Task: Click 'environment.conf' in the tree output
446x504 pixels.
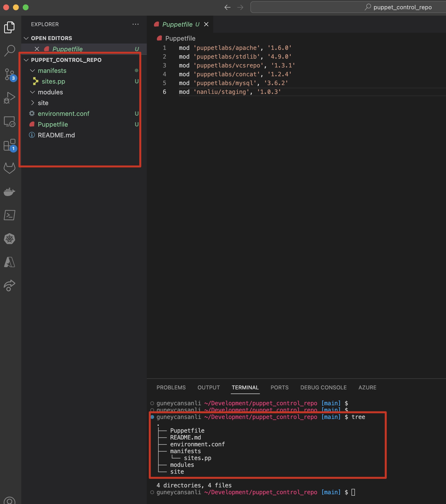Action: [197, 444]
